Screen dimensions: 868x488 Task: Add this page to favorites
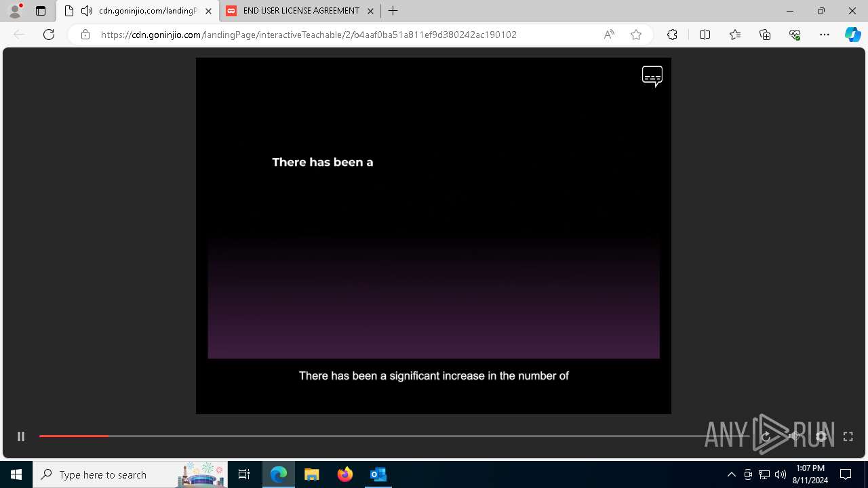[636, 35]
